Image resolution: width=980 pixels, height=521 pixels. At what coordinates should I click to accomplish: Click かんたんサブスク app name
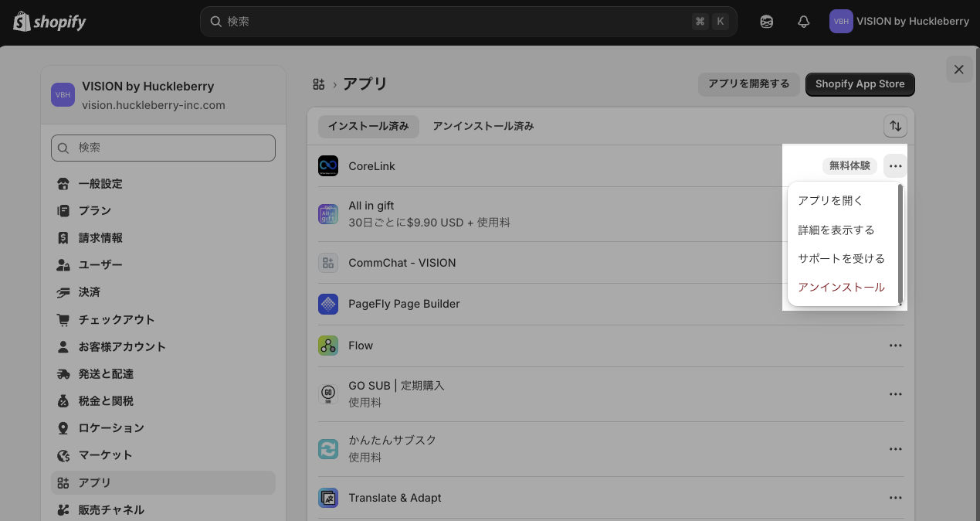click(x=392, y=440)
